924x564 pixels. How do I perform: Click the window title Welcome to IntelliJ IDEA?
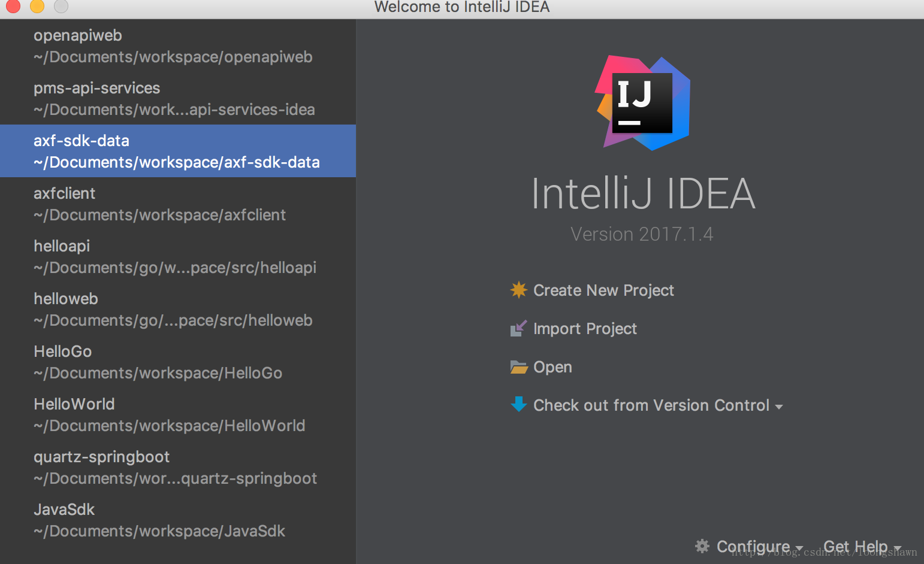pyautogui.click(x=462, y=7)
